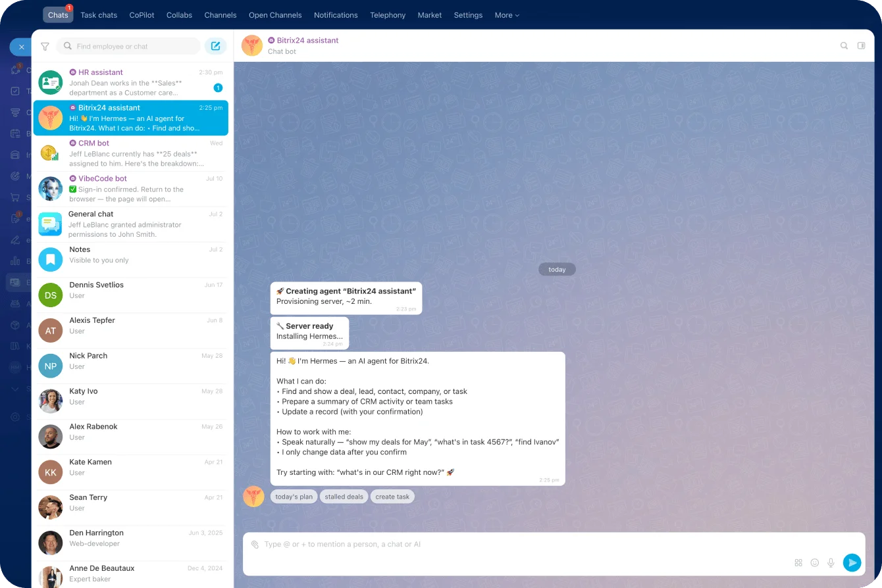
Task: Start a new chat with the compose icon
Action: point(215,46)
